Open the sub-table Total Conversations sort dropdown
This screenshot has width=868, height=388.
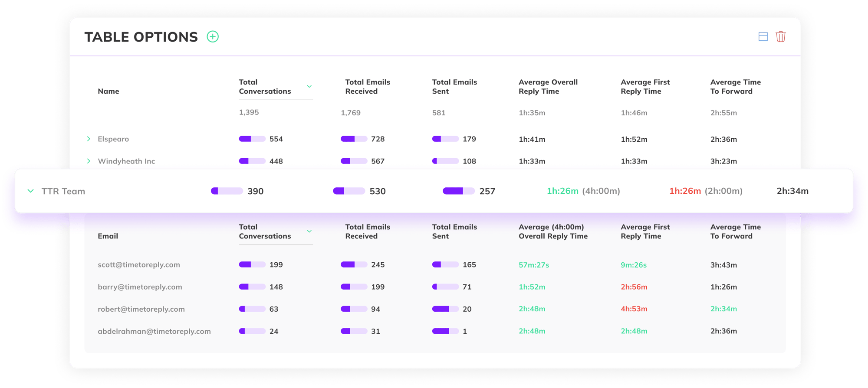pyautogui.click(x=309, y=231)
